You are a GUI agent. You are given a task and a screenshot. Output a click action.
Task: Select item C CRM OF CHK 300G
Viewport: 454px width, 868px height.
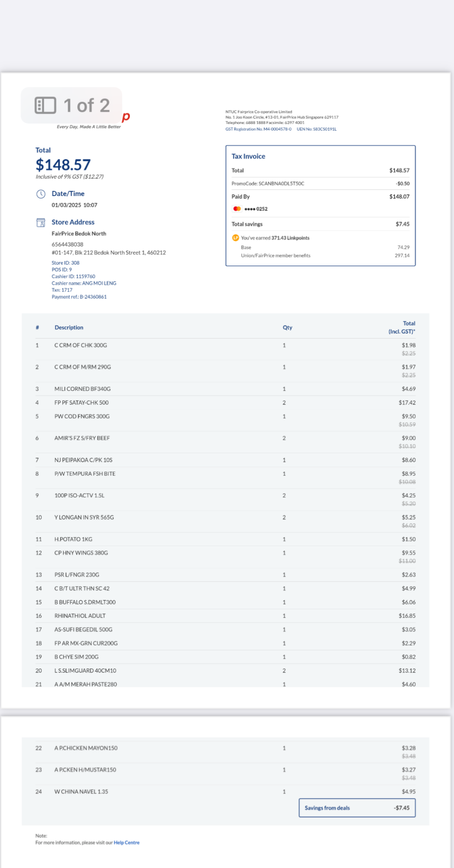coord(81,345)
